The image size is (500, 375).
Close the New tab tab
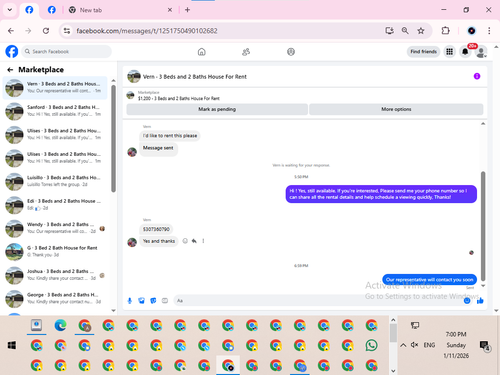coord(170,10)
